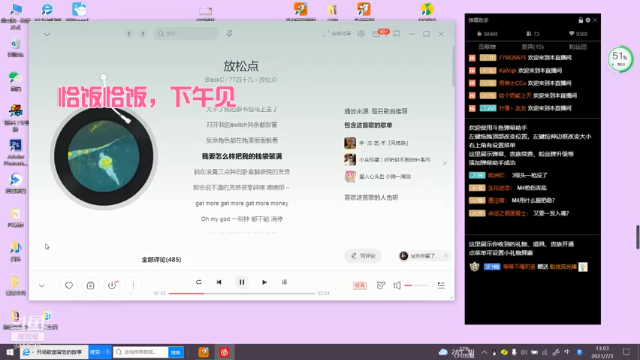Open the sound quality selector badge
Screen dimensions: 640x360
pos(360,285)
